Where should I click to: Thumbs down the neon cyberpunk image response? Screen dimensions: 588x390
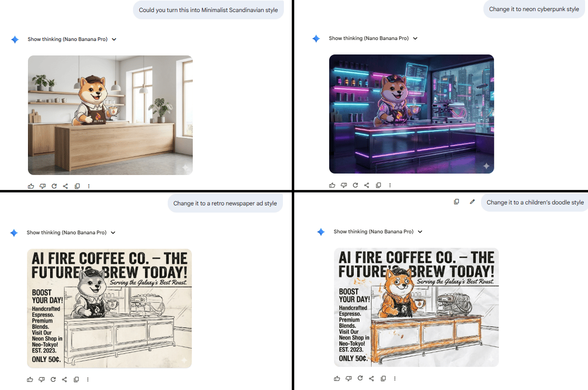click(x=344, y=185)
